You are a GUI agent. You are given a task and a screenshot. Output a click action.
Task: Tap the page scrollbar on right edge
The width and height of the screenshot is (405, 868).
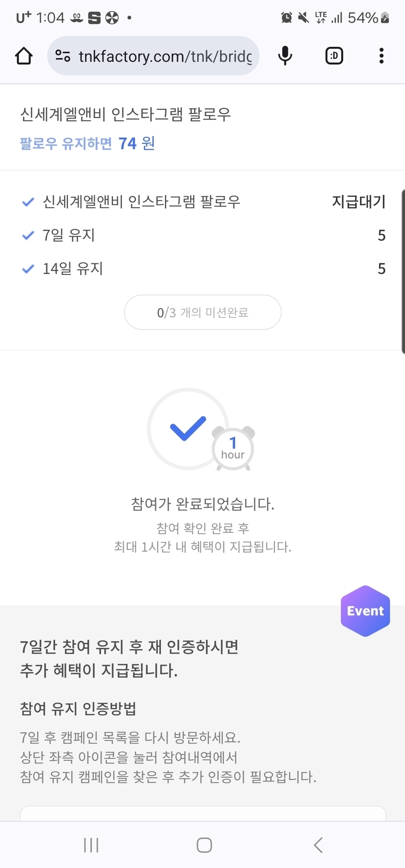pyautogui.click(x=403, y=271)
